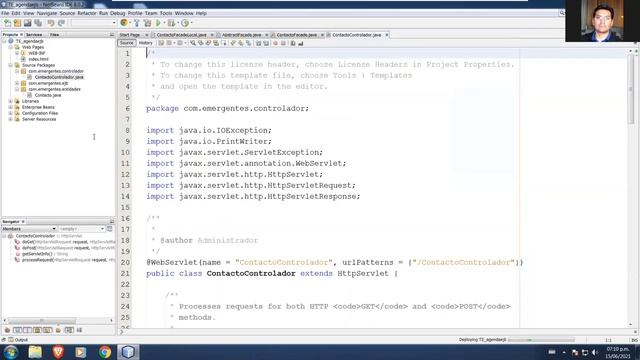
Task: Click the deploying progress bar in status bar
Action: tap(541, 340)
